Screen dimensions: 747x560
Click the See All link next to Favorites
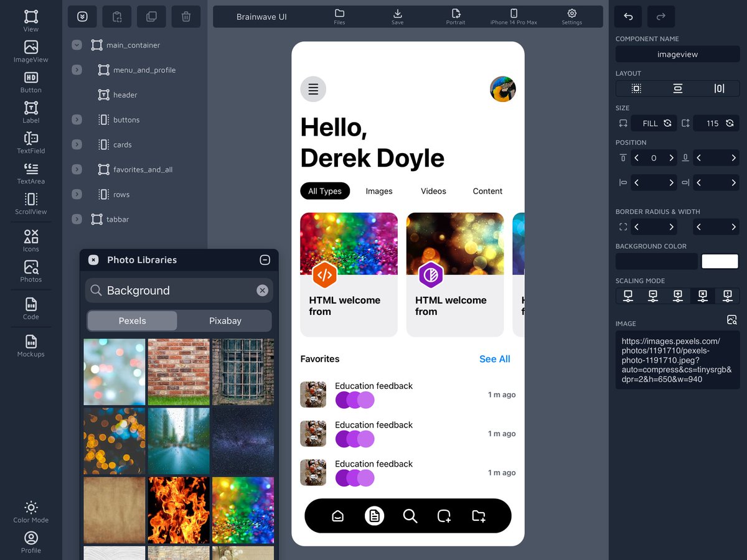point(494,359)
